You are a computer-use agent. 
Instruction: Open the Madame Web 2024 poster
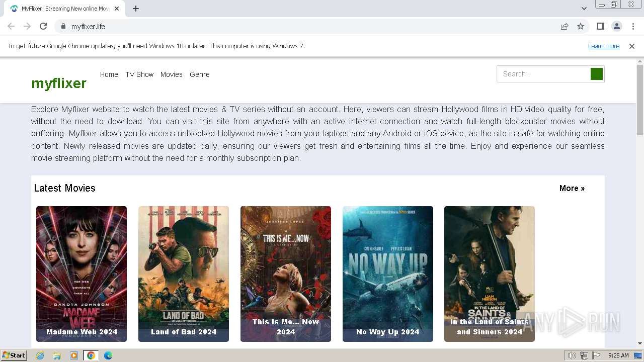click(x=82, y=274)
